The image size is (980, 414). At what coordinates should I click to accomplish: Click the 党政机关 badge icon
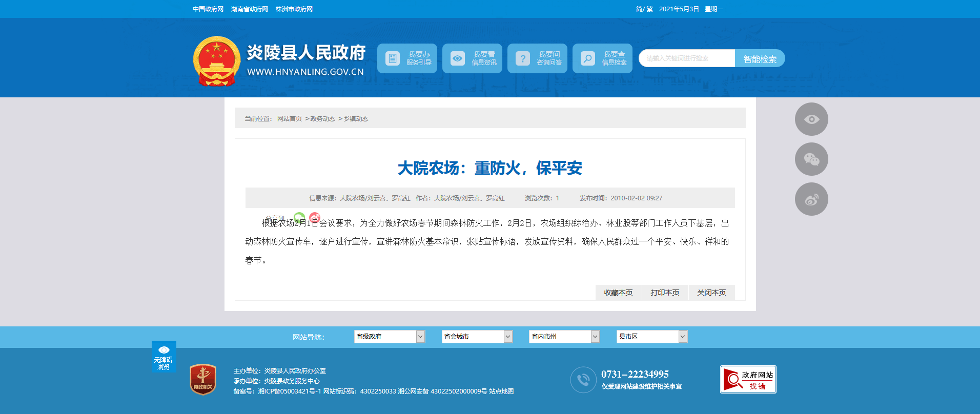click(x=203, y=379)
